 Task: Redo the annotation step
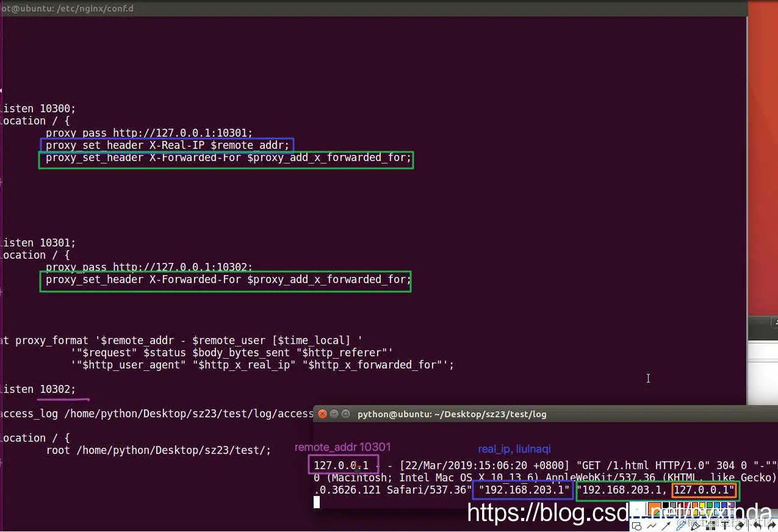(x=772, y=526)
